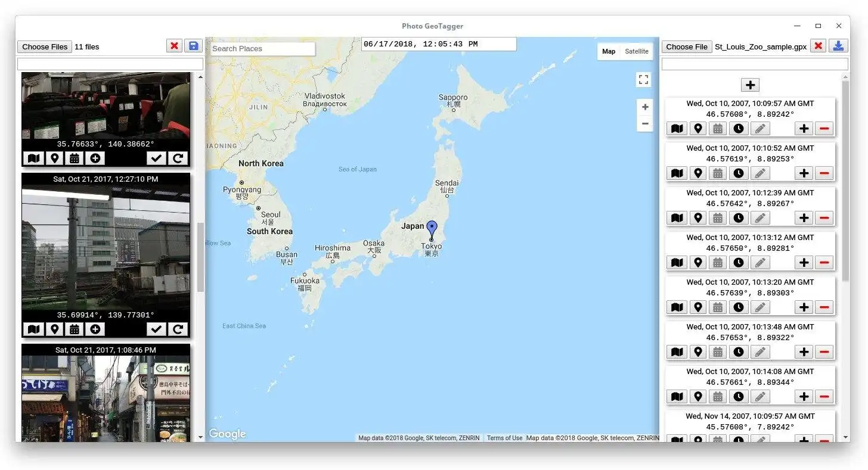The image size is (868, 470).
Task: Click the circular arrow icon on the 35.76633° photo card
Action: click(x=178, y=158)
